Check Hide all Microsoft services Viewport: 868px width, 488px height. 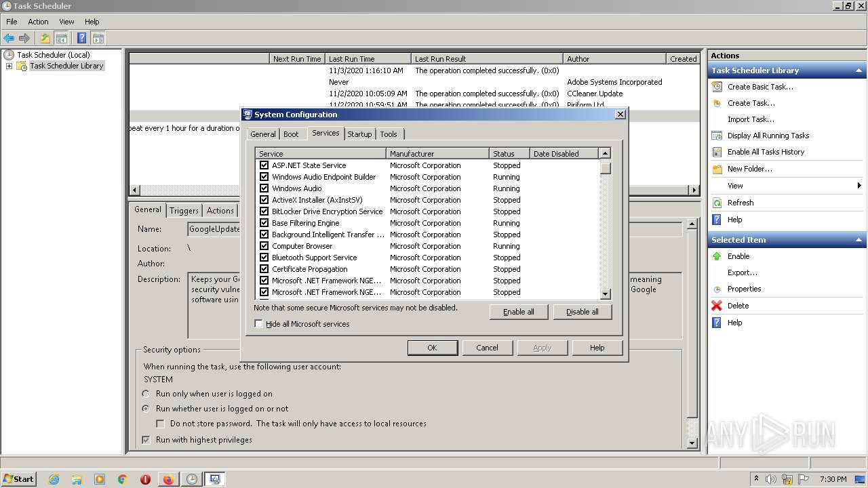(x=258, y=324)
